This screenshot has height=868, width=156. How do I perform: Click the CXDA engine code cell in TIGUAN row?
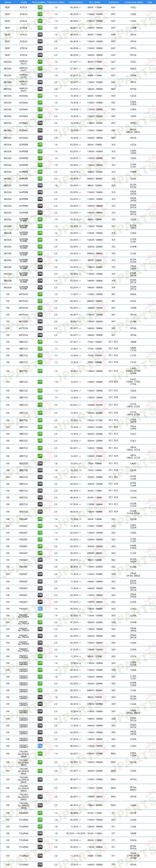(133, 771)
